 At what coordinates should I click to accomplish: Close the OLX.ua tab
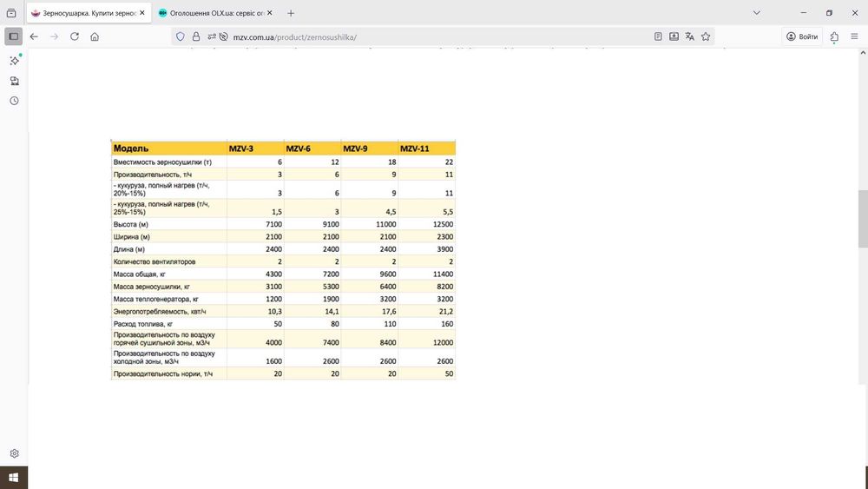(x=270, y=13)
